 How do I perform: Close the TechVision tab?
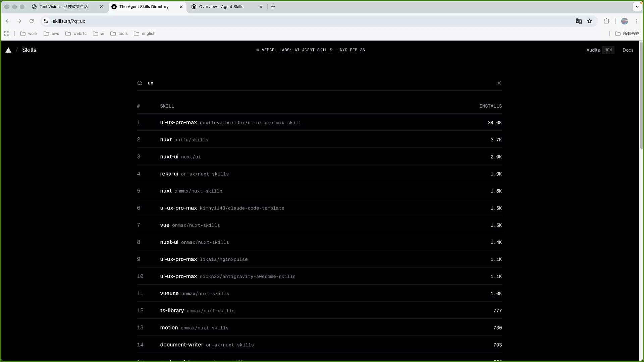pyautogui.click(x=101, y=7)
